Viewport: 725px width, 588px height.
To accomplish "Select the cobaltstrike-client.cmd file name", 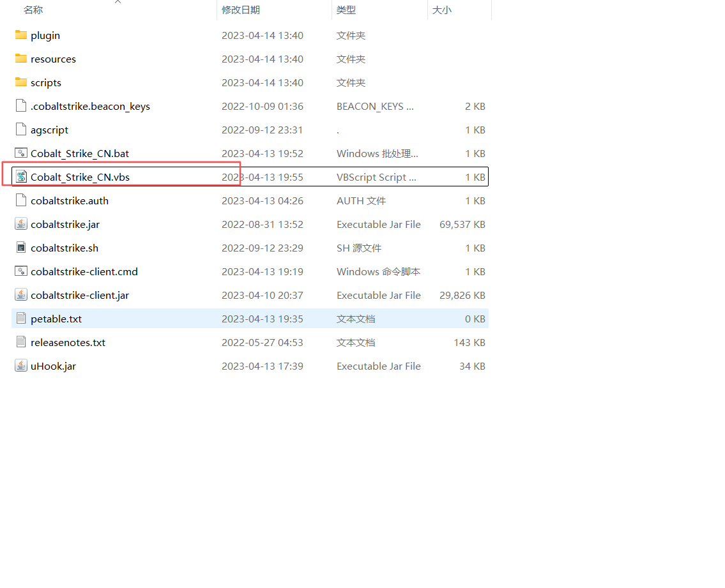I will (x=84, y=271).
